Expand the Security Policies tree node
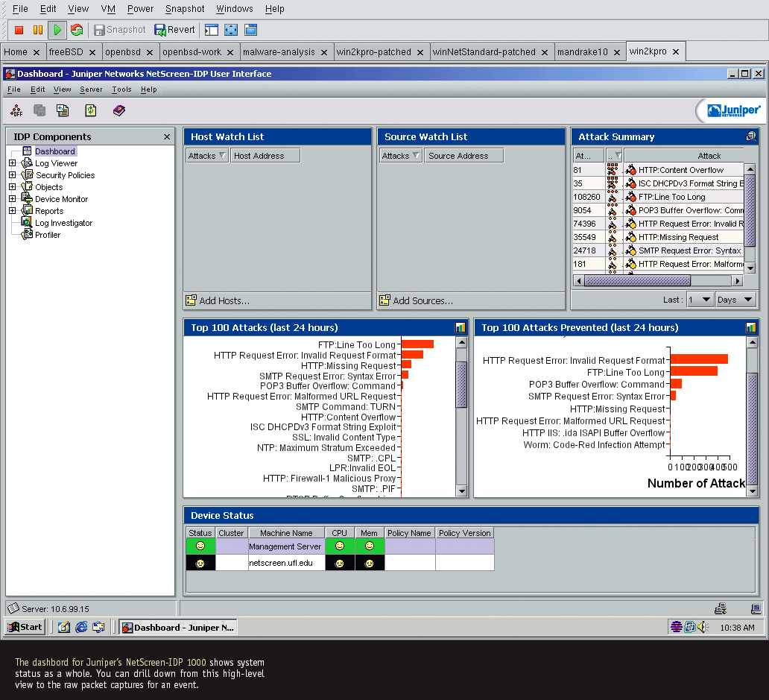769x700 pixels. 12,175
